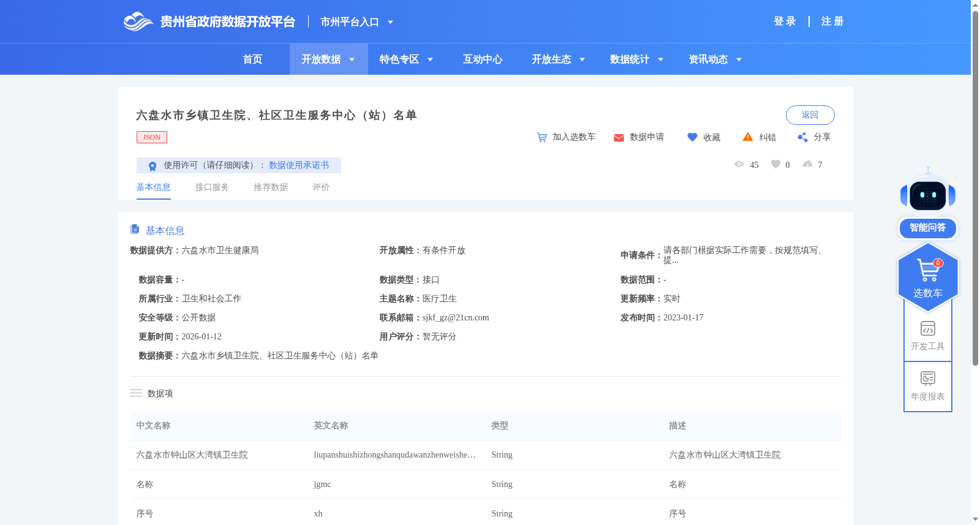980x525 pixels.
Task: Click the cloud download count icon
Action: coord(807,164)
